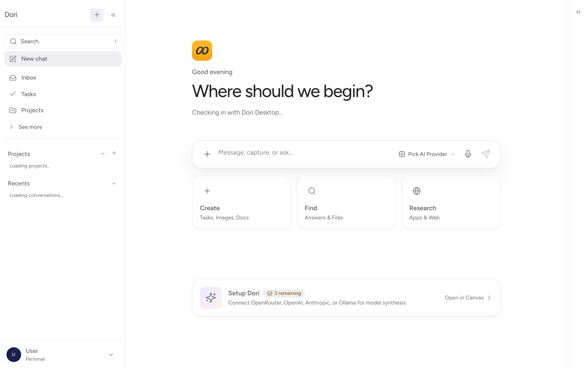
Task: Click the Checking in with Dori Desktop text
Action: pyautogui.click(x=237, y=112)
